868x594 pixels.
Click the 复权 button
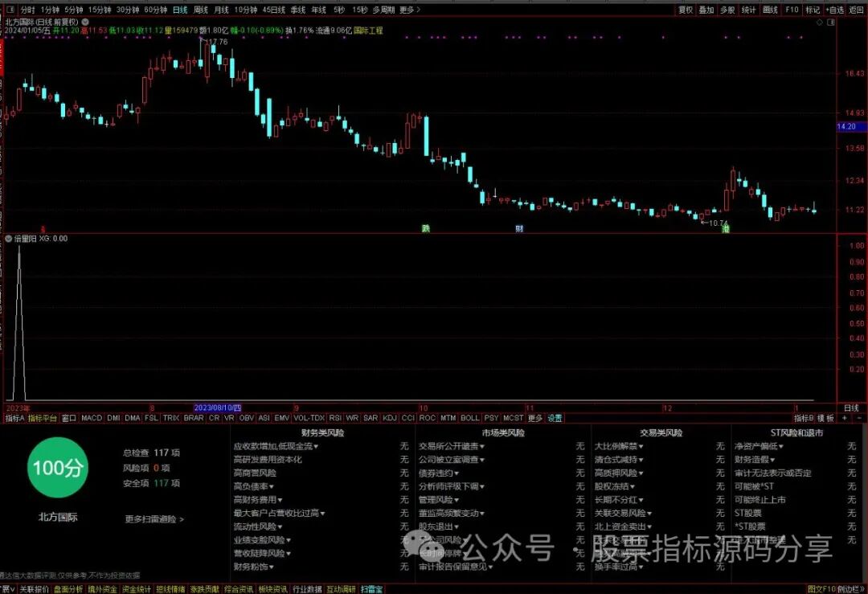tap(686, 10)
